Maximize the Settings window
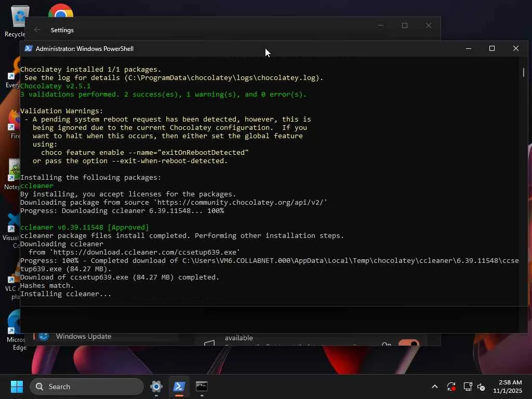 [x=404, y=25]
